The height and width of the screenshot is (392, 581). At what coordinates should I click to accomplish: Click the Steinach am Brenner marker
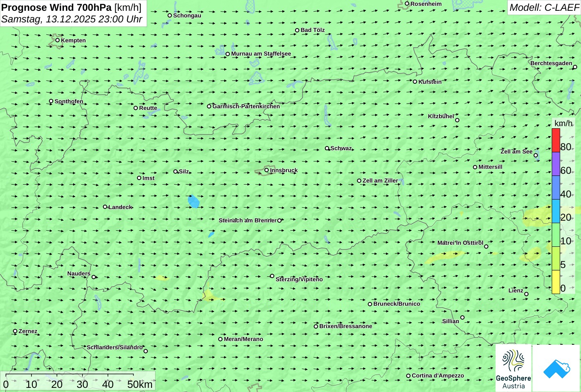coord(279,221)
